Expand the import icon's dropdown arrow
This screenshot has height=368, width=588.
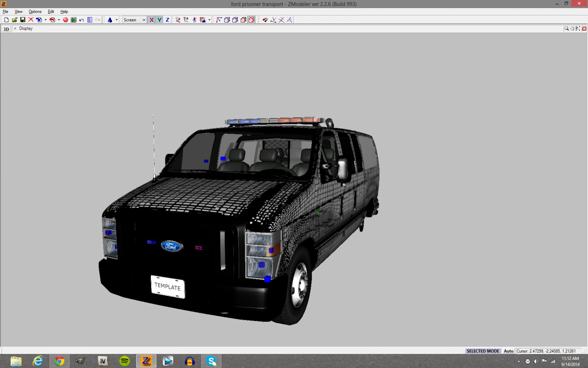(x=46, y=20)
